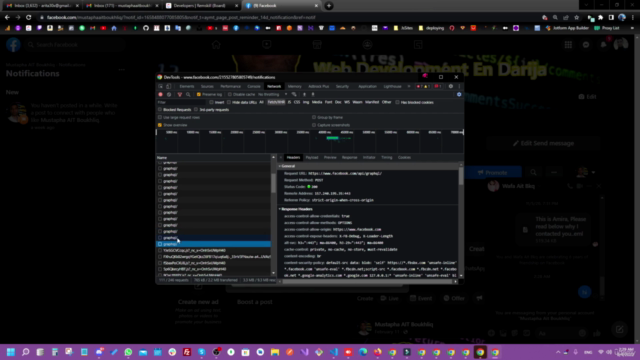Open the network search magnifier icon

coord(188,94)
